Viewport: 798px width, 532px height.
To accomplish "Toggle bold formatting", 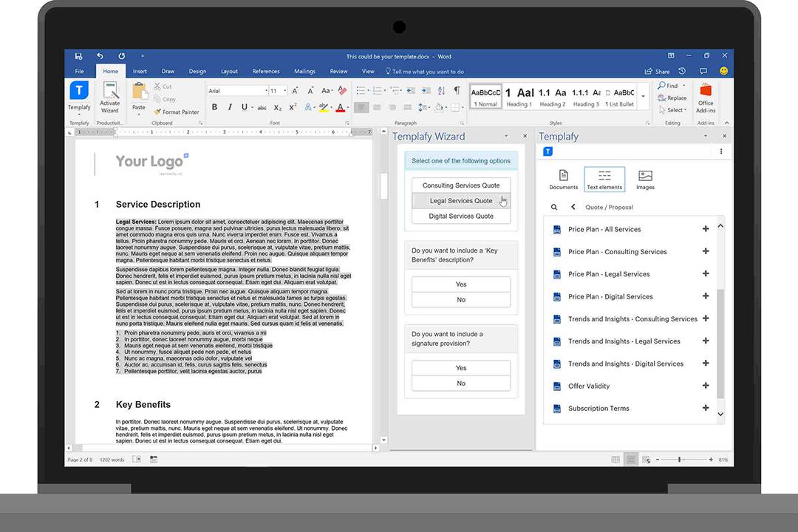I will pyautogui.click(x=214, y=107).
